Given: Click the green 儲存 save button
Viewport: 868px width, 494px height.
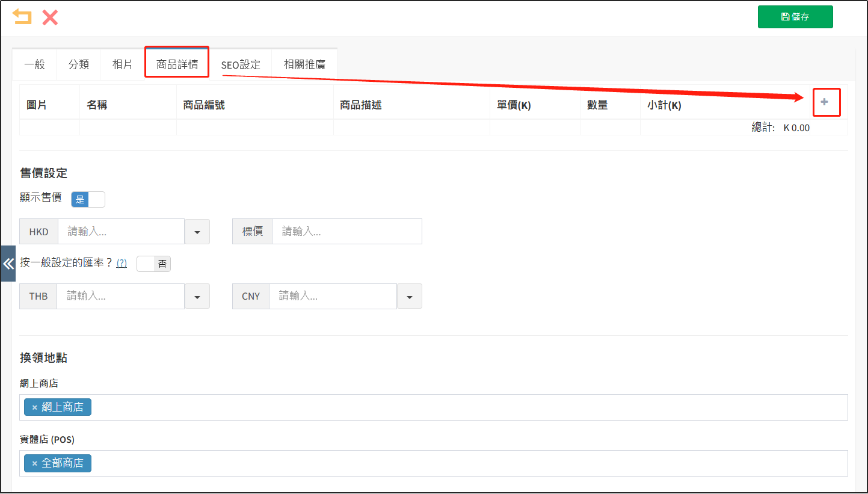Looking at the screenshot, I should click(795, 17).
